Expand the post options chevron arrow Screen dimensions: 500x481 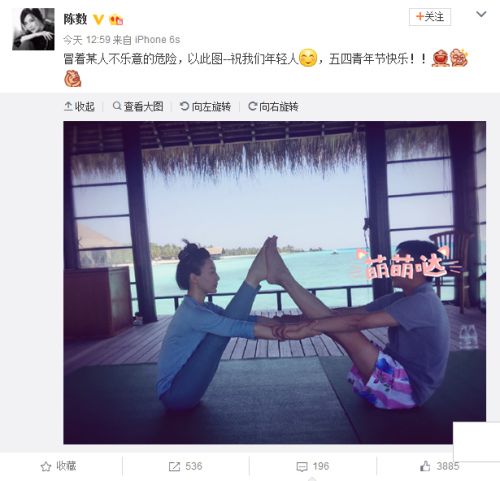click(481, 14)
